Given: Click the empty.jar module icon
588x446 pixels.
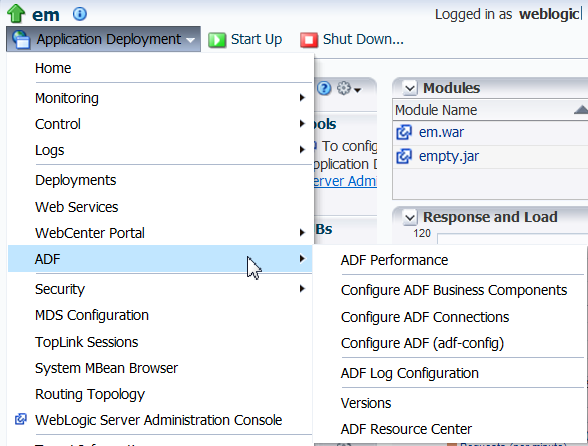Looking at the screenshot, I should click(x=404, y=156).
